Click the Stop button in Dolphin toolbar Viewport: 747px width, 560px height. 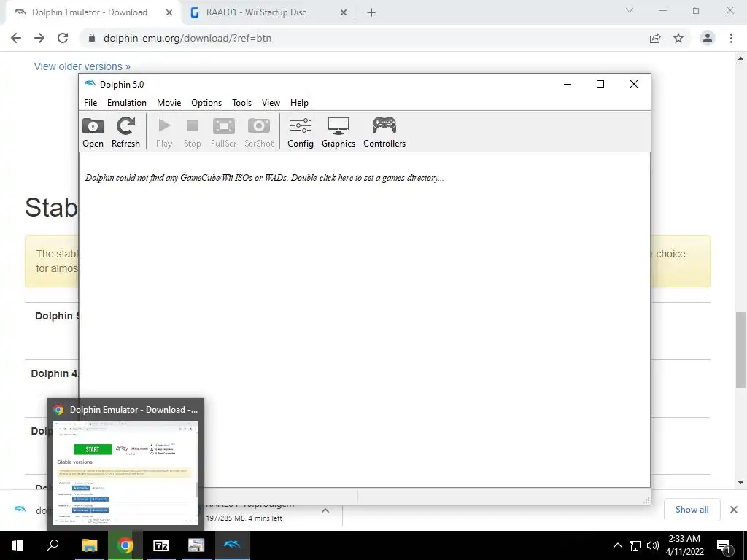coord(192,133)
